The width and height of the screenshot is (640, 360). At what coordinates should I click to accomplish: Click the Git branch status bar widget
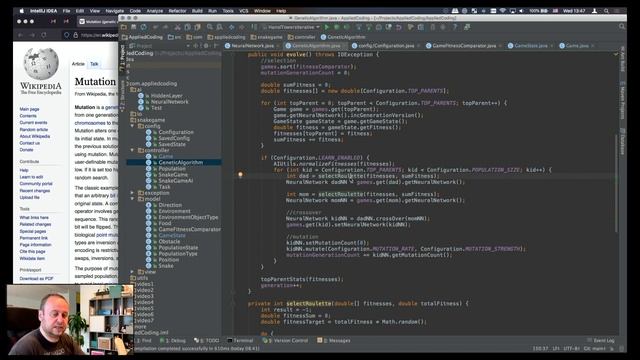click(595, 349)
